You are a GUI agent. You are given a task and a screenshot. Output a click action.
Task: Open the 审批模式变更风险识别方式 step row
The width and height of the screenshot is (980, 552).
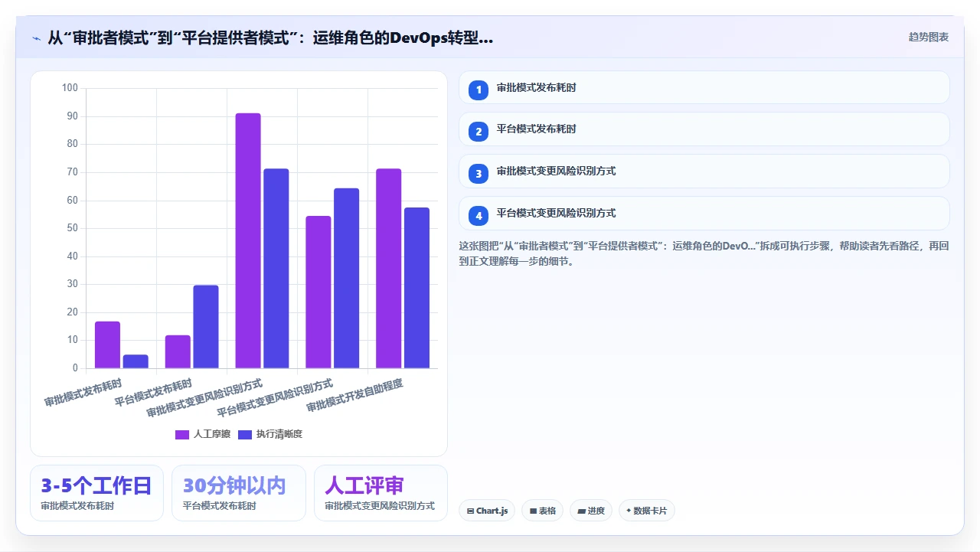[704, 171]
